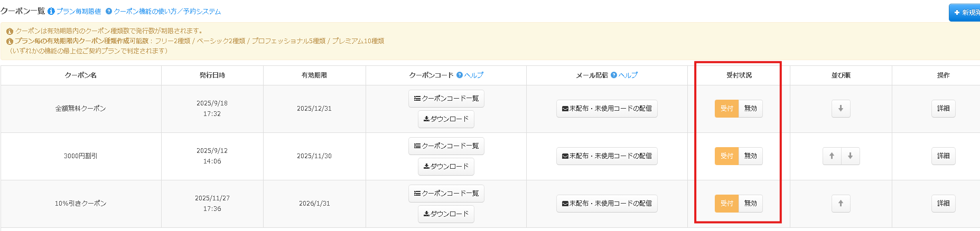The width and height of the screenshot is (980, 231).
Task: Move 3000円割引 coupon up with arrow
Action: tap(832, 156)
